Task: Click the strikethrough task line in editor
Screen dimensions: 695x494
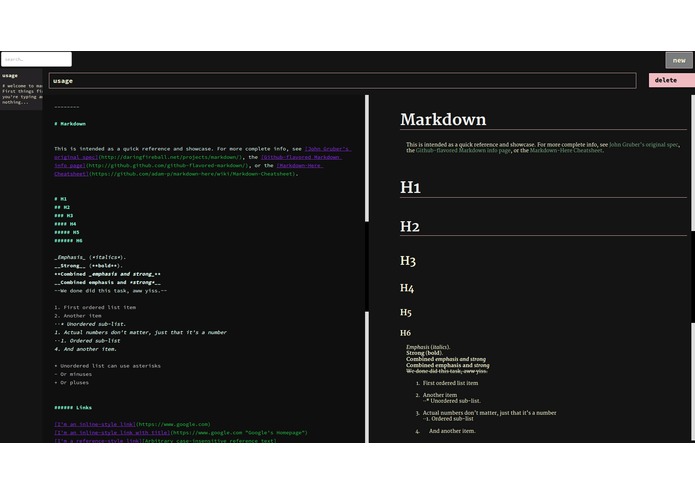Action: [x=111, y=291]
